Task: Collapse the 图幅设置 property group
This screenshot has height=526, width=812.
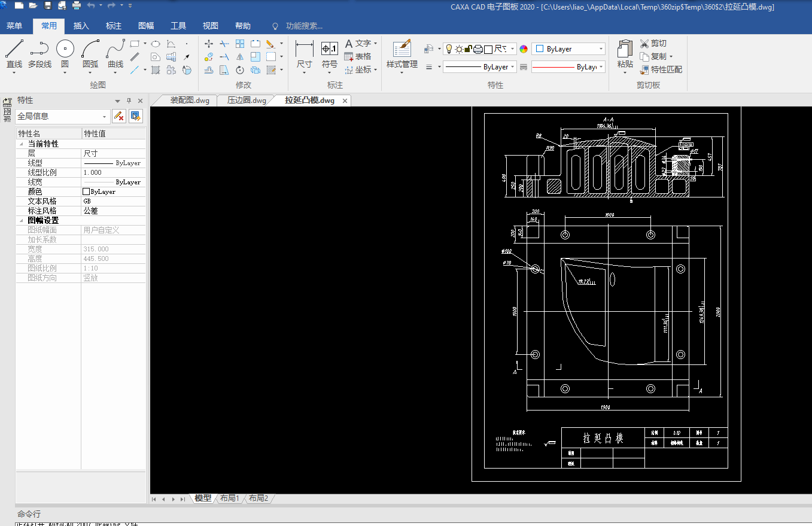Action: pos(22,221)
